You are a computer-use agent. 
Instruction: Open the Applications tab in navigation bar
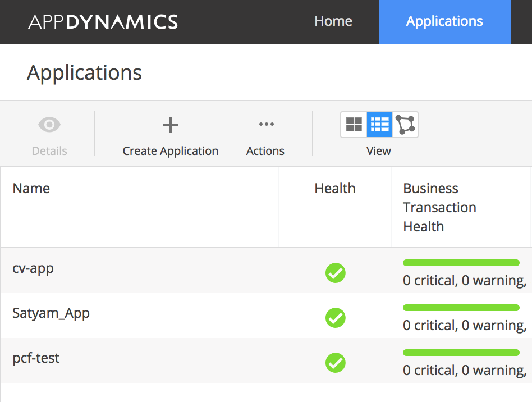[x=444, y=22]
